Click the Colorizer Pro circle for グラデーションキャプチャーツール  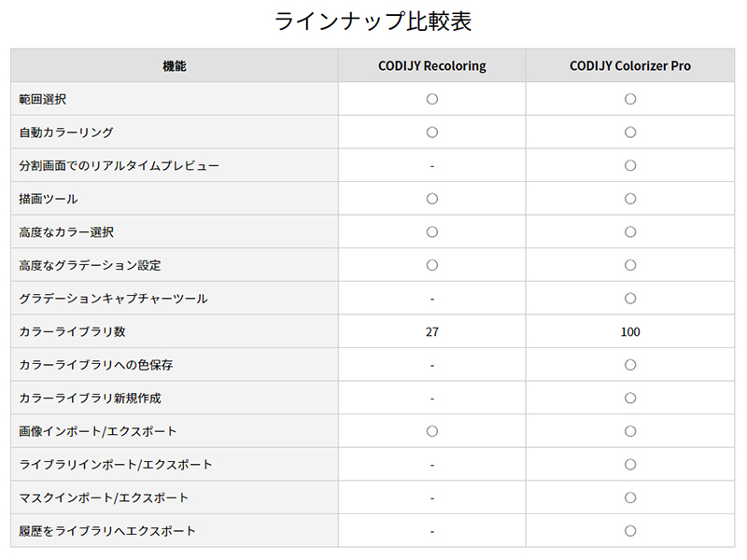(x=630, y=299)
